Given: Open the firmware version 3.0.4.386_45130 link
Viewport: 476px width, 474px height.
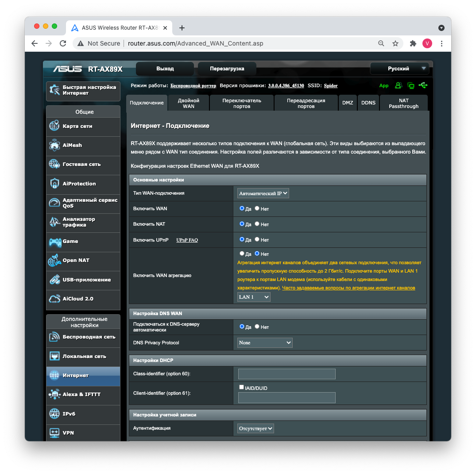Looking at the screenshot, I should tap(286, 85).
